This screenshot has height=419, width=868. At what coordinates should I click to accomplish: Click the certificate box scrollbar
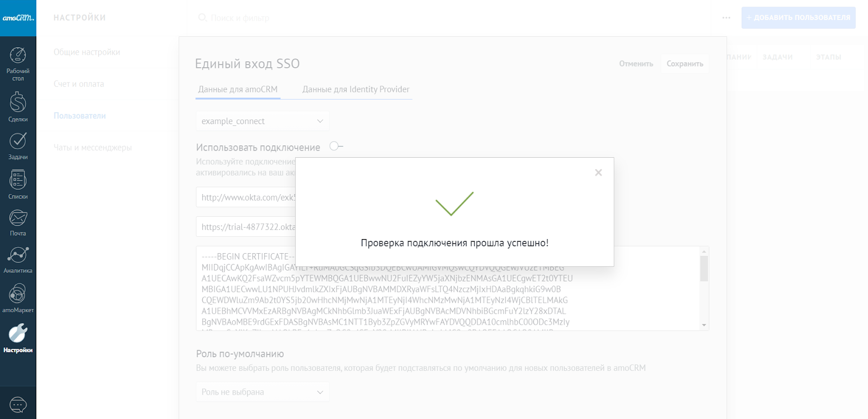(704, 269)
